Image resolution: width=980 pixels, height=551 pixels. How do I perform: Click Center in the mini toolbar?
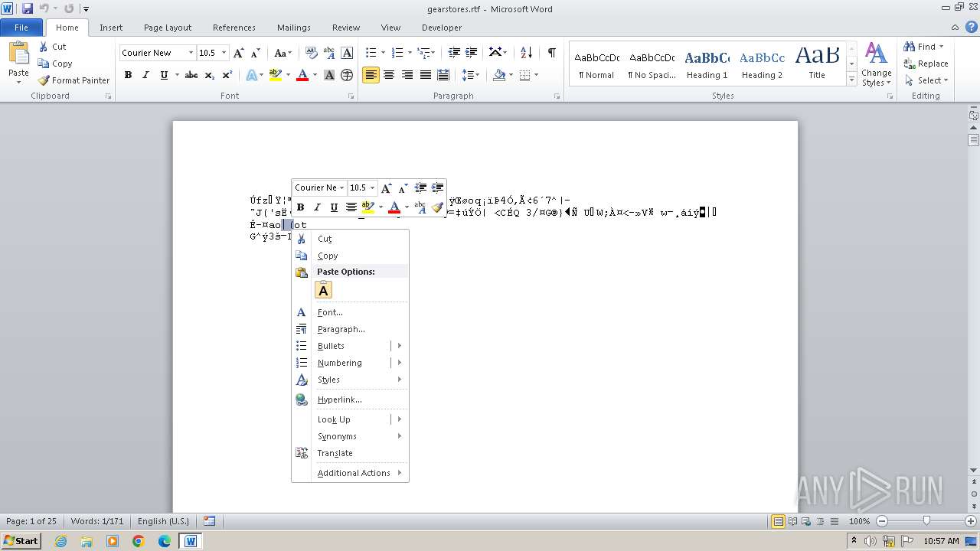(x=351, y=207)
